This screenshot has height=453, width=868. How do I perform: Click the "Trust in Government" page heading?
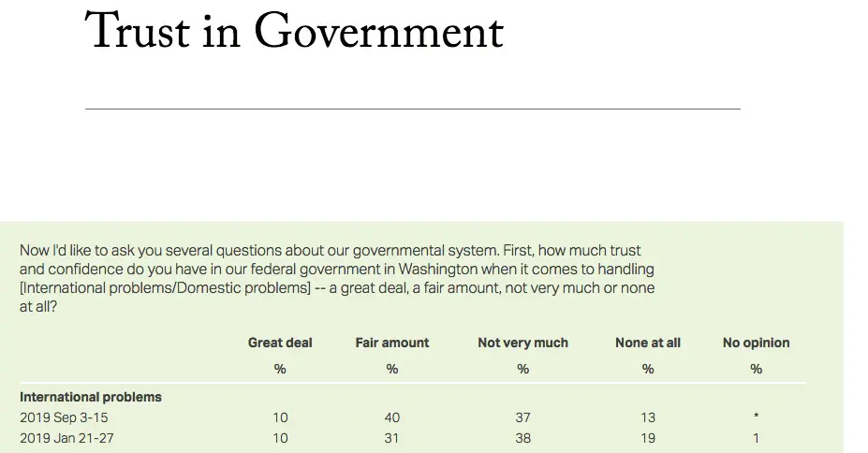(294, 33)
